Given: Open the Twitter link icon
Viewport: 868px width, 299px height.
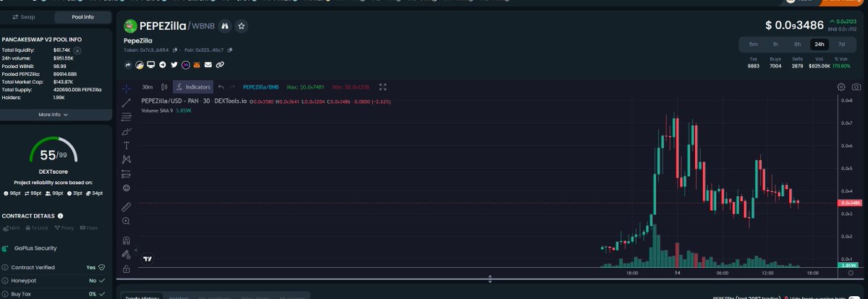Looking at the screenshot, I should (x=174, y=65).
